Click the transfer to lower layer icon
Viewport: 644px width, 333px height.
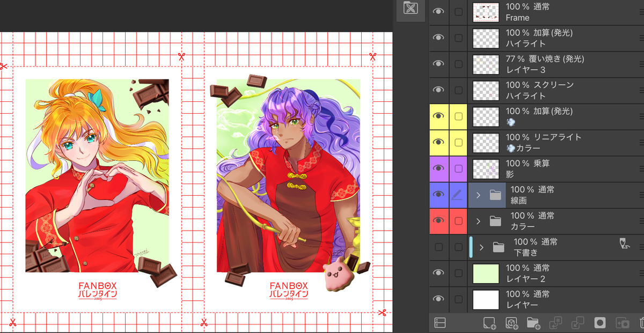pos(555,323)
